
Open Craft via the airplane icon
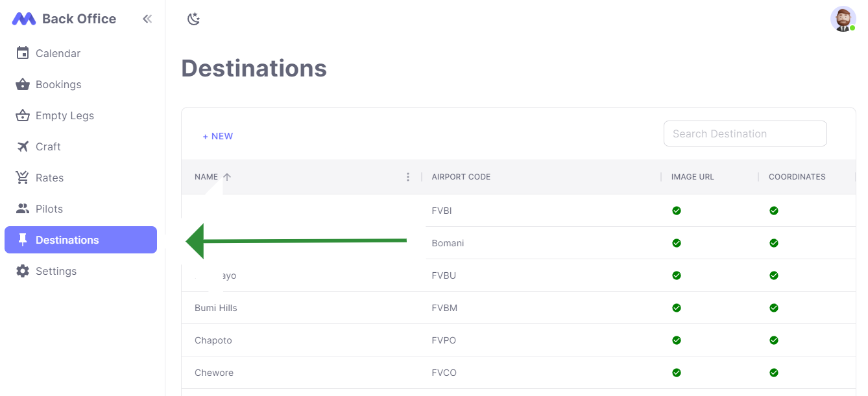(22, 146)
